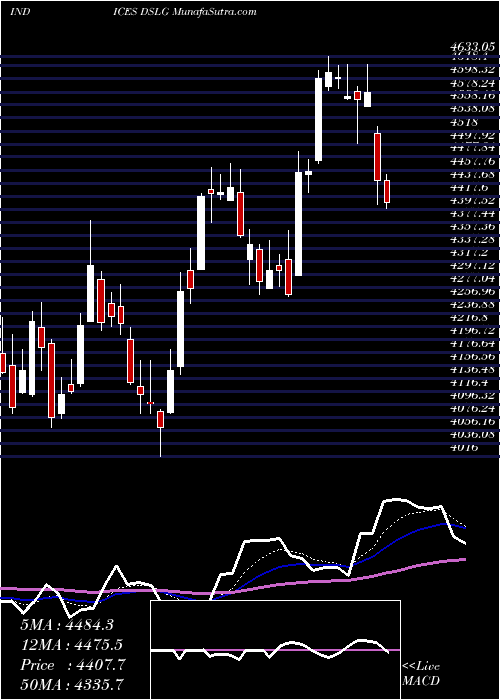The width and height of the screenshot is (500, 700).
Task: Click the 4176.64 price axis label
Action: 473,344
